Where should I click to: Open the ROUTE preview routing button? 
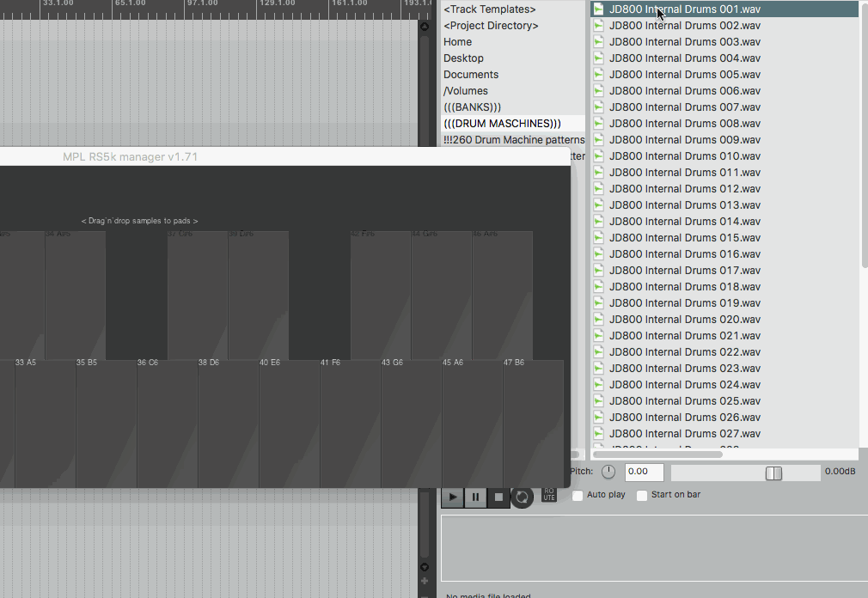click(x=548, y=494)
